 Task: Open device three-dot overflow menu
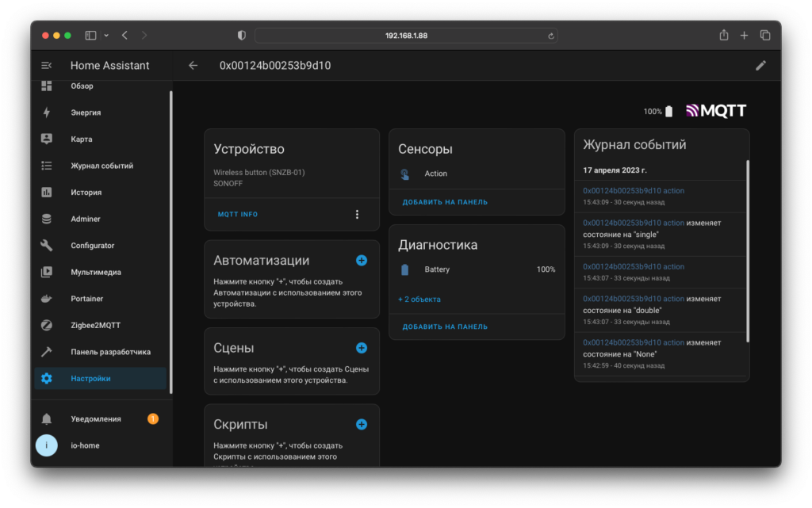tap(357, 214)
